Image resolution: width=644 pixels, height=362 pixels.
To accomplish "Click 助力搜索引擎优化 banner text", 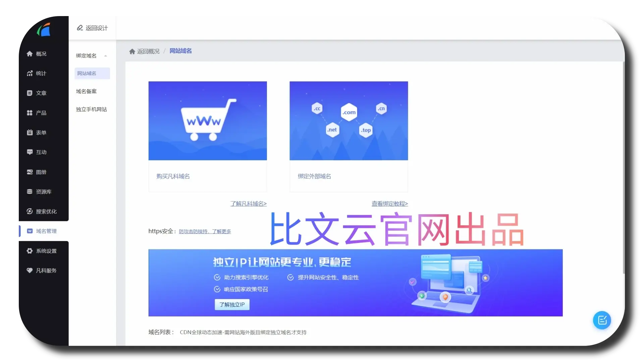I will pyautogui.click(x=246, y=278).
